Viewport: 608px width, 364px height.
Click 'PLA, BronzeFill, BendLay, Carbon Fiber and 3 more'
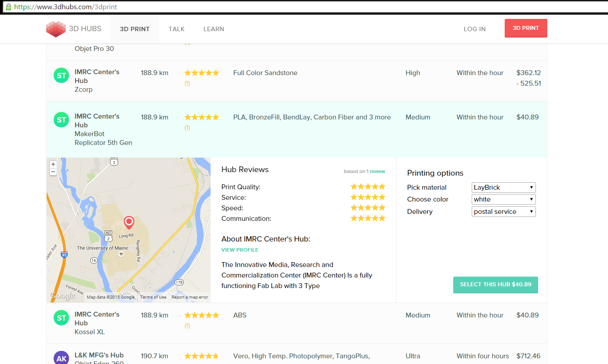click(312, 117)
